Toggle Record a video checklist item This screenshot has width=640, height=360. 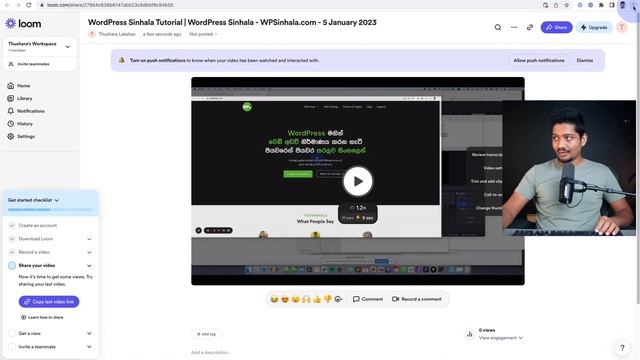[x=12, y=252]
